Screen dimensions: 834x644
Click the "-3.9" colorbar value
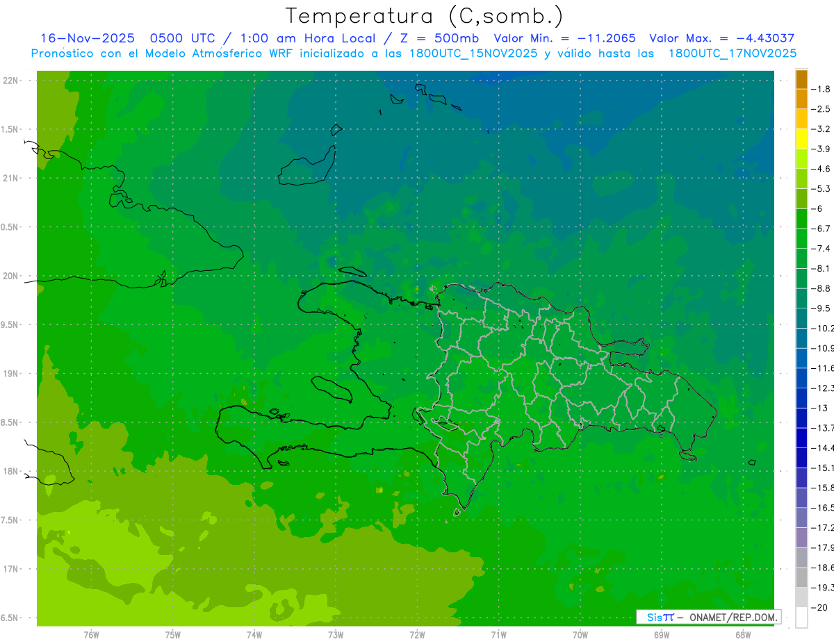click(x=821, y=149)
